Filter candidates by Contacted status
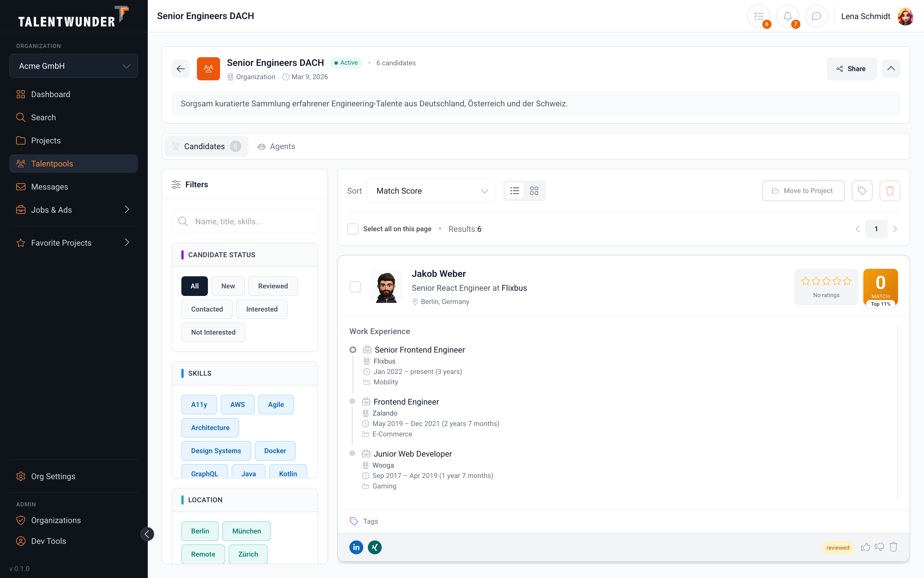This screenshot has height=578, width=924. [x=207, y=309]
